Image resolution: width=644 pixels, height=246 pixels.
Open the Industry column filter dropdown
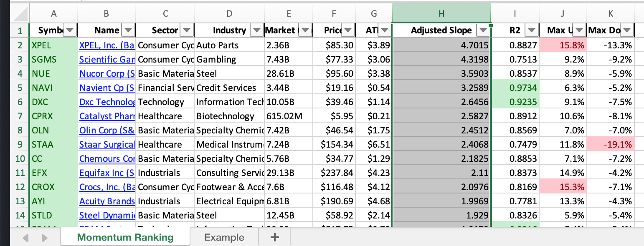click(256, 30)
